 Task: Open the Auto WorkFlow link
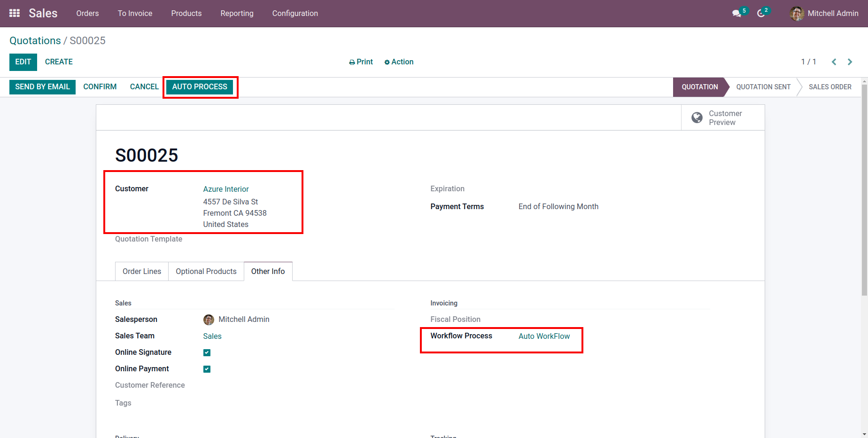coord(544,336)
